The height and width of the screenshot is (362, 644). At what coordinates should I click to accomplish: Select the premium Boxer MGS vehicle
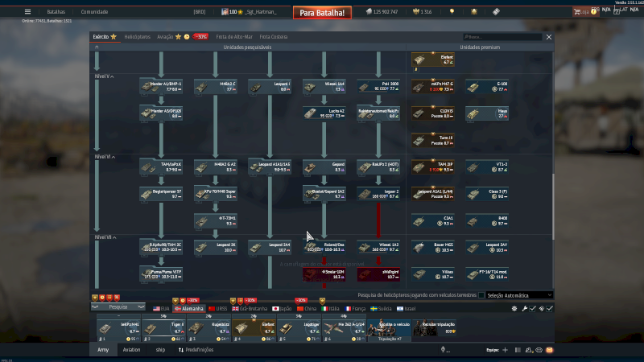(433, 247)
